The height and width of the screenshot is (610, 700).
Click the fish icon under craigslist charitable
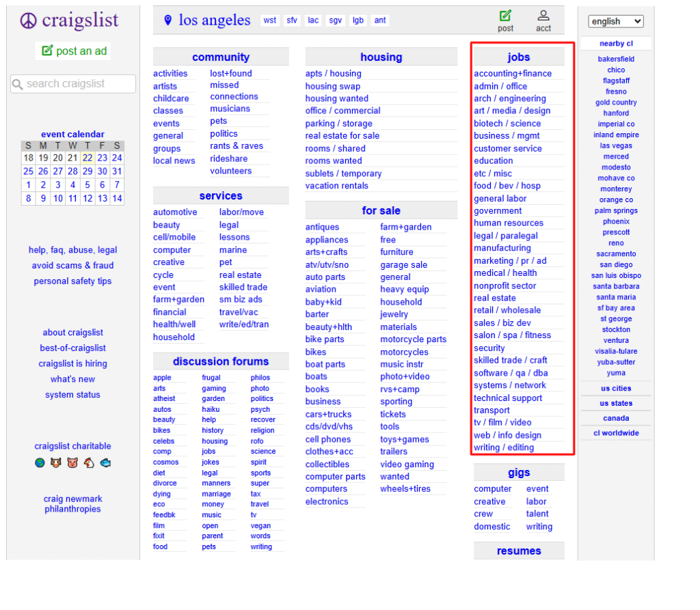click(105, 462)
